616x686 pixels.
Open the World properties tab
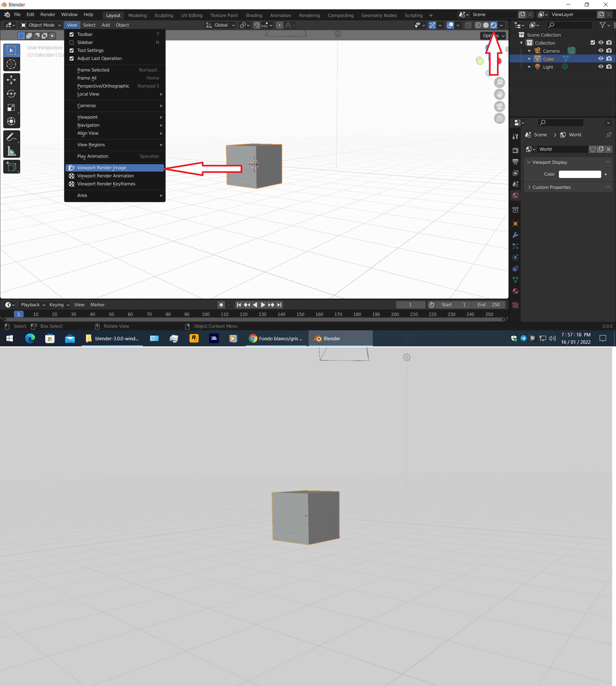(x=515, y=196)
